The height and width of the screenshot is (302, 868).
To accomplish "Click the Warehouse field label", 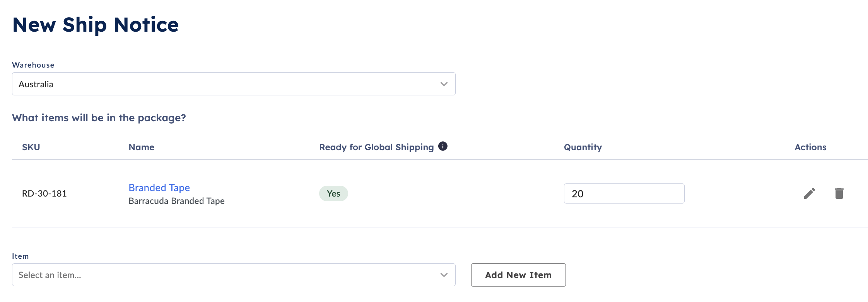I will tap(33, 65).
